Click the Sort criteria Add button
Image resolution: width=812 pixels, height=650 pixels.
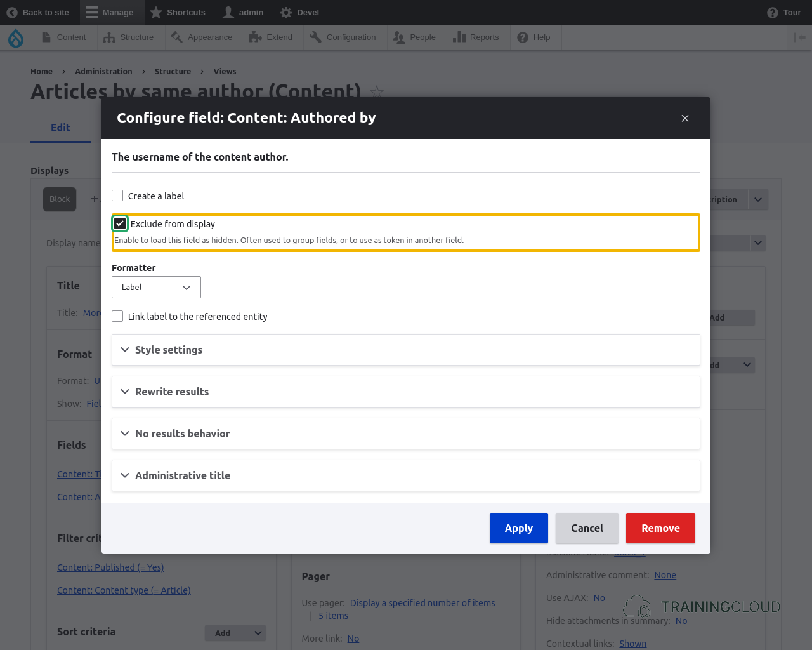point(228,633)
